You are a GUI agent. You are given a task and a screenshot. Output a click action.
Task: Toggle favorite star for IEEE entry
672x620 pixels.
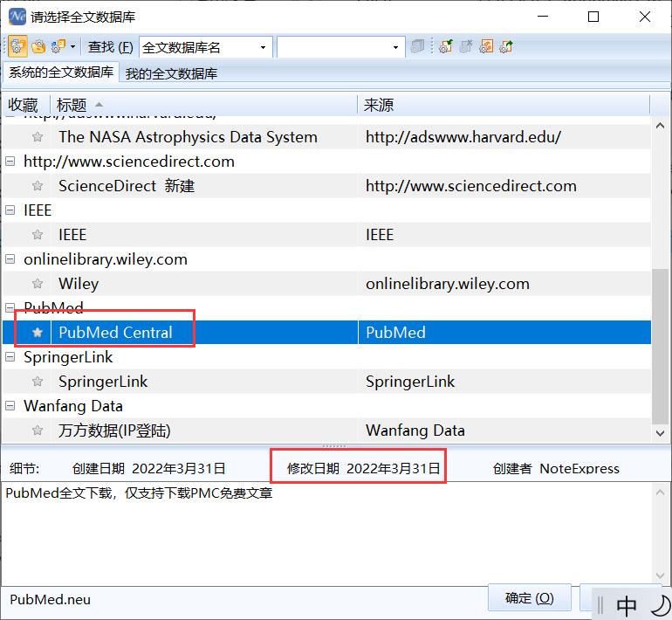[38, 235]
